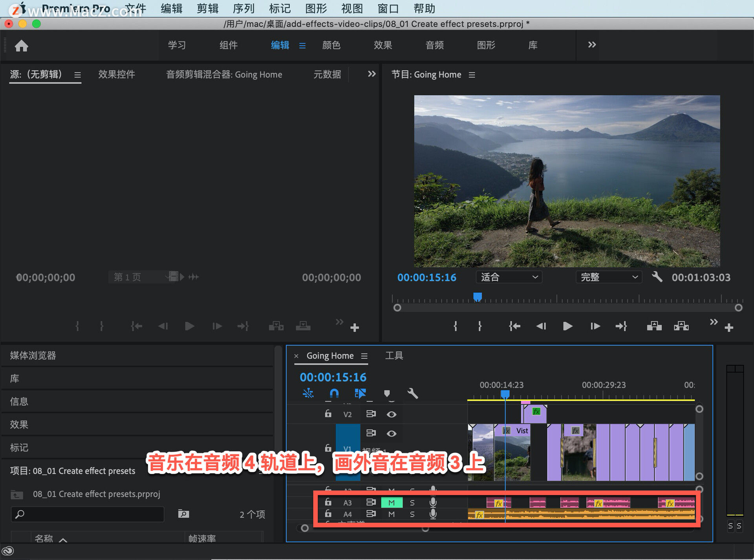Viewport: 754px width, 560px height.
Task: Expand the workspace overflow chevrons
Action: coord(592,45)
